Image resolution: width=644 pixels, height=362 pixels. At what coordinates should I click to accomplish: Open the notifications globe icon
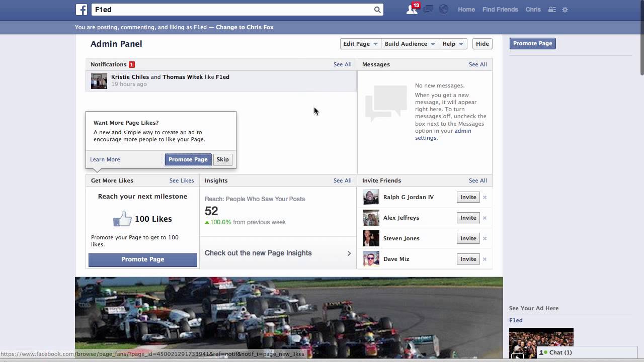[x=443, y=10]
